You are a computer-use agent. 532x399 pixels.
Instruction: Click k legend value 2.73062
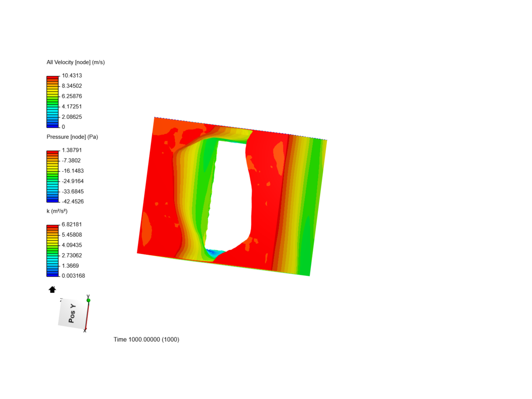(72, 255)
